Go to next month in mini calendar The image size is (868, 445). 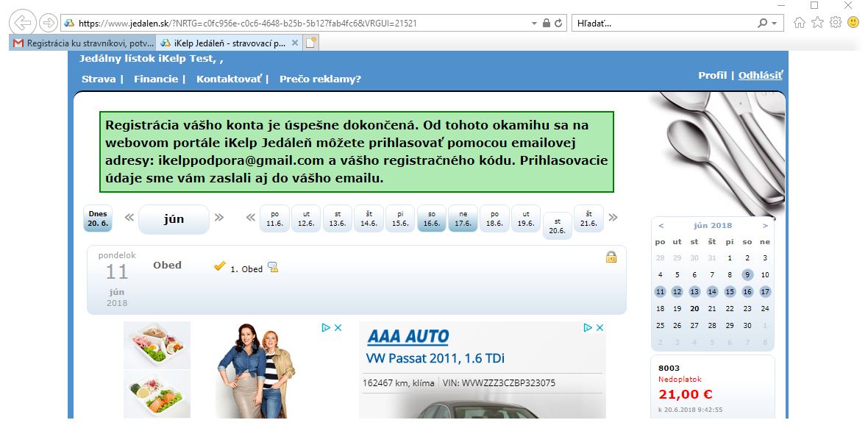click(765, 226)
